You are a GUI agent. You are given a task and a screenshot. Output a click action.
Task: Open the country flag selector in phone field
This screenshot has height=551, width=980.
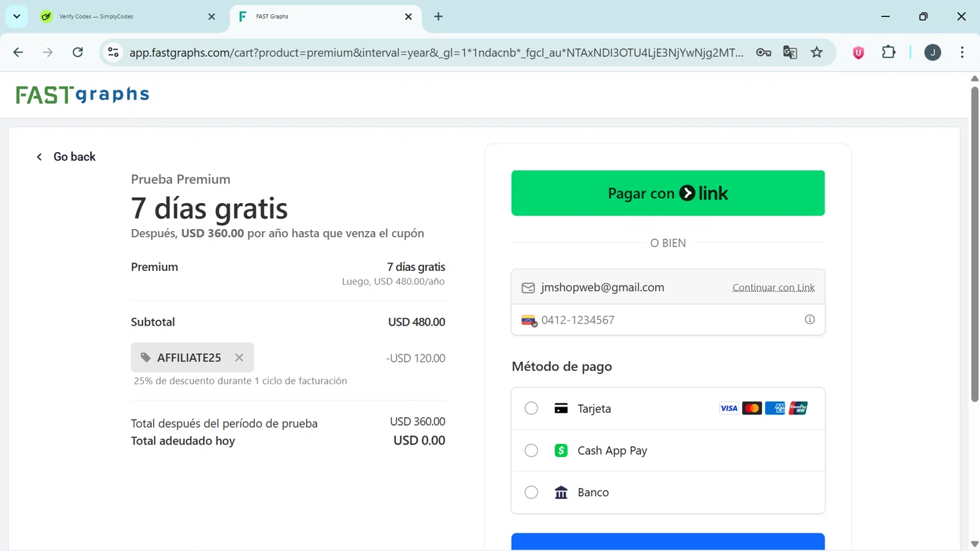point(529,320)
